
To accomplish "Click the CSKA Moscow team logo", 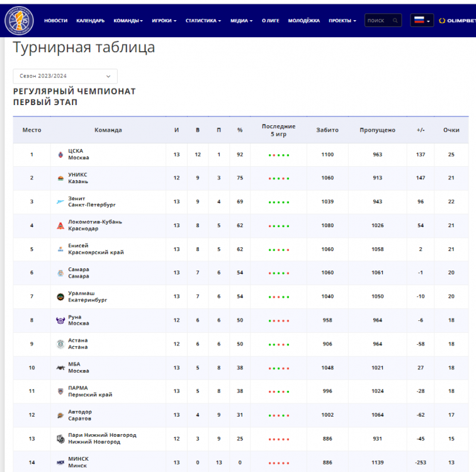I will 60,155.
